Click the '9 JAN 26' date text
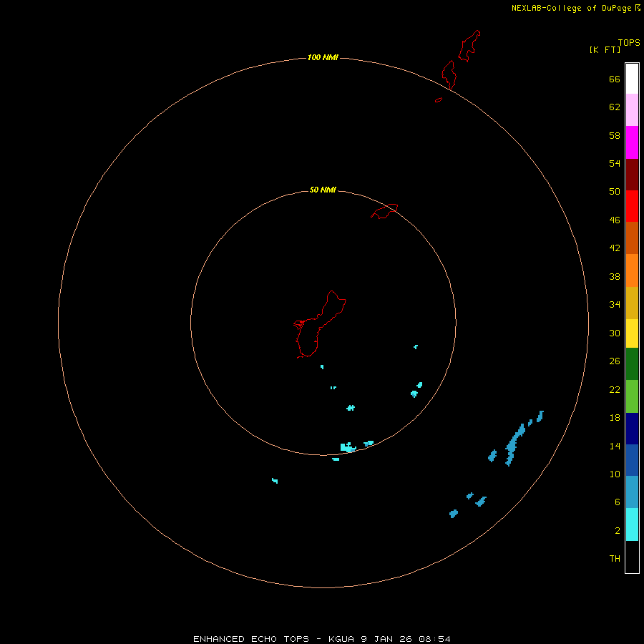This screenshot has width=644, height=644. tap(387, 639)
